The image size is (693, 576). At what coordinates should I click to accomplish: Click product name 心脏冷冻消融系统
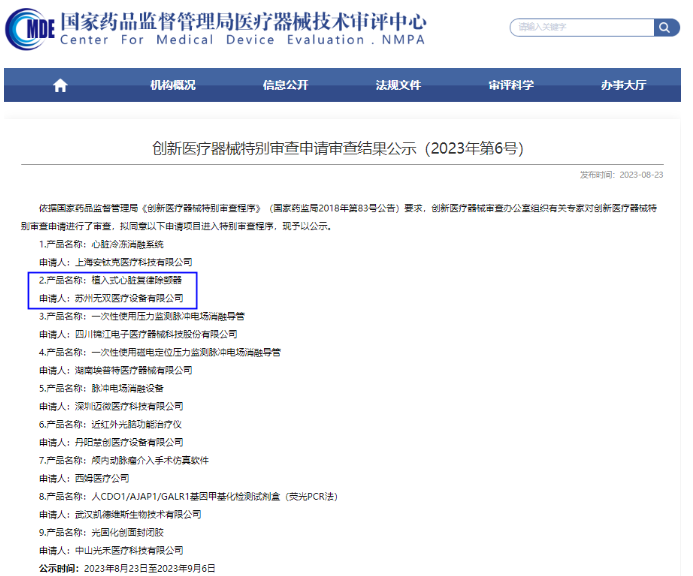(127, 244)
